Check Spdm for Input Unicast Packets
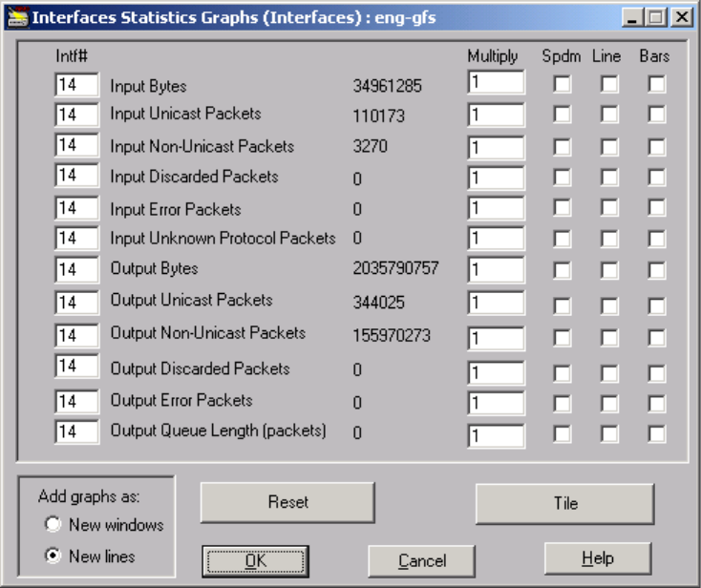This screenshot has height=588, width=701. [562, 114]
